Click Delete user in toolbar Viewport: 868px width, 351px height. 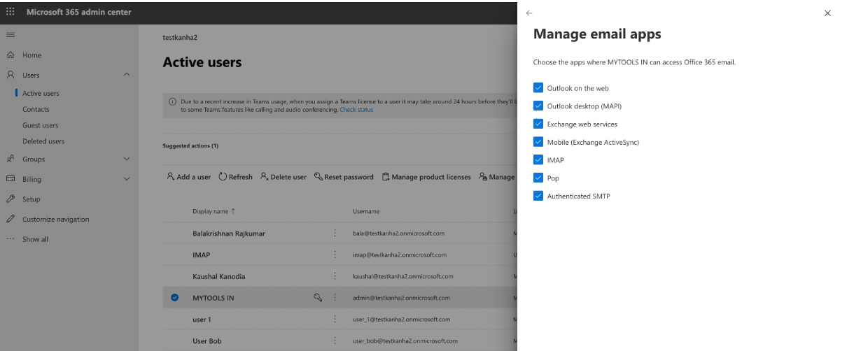[x=283, y=177]
